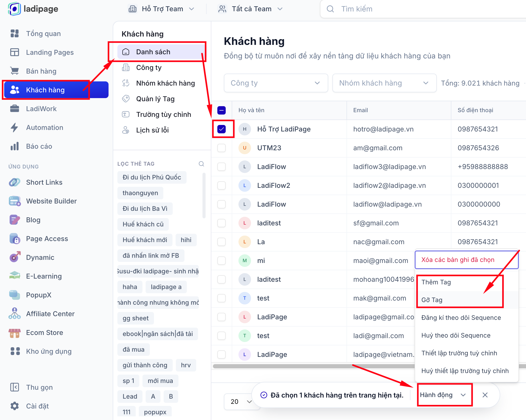Open the E-Learning app icon

(15, 276)
